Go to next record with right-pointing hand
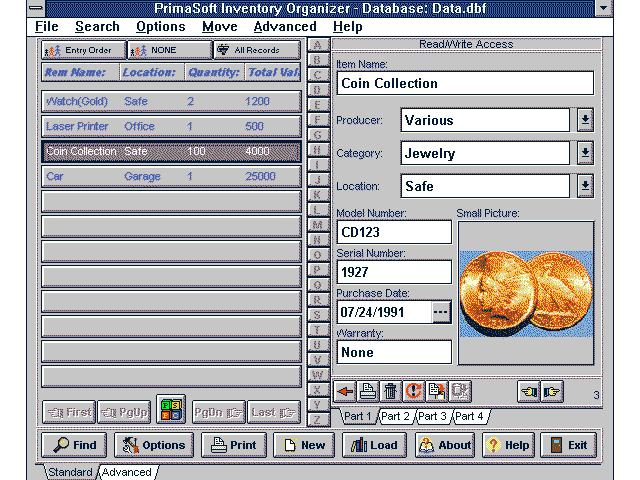 pyautogui.click(x=554, y=391)
